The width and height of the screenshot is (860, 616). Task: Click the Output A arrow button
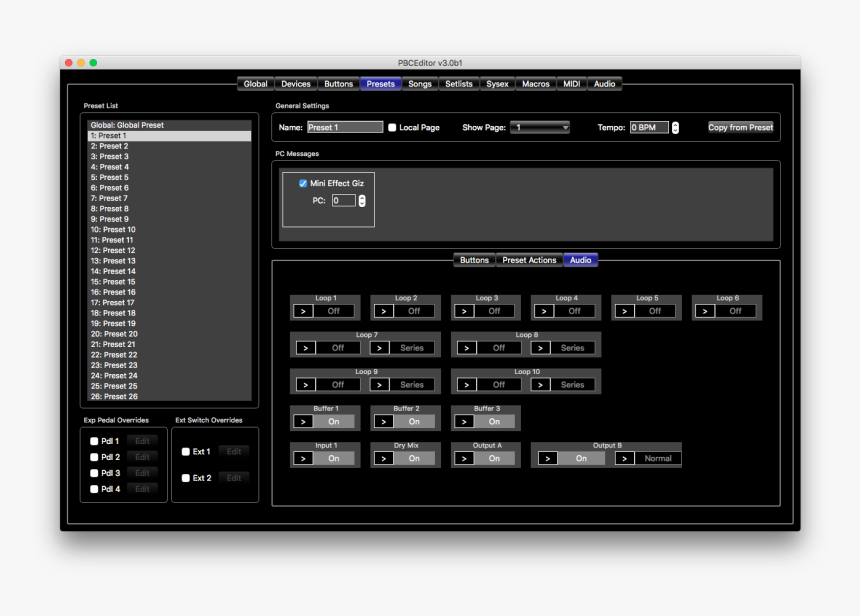[x=464, y=459]
